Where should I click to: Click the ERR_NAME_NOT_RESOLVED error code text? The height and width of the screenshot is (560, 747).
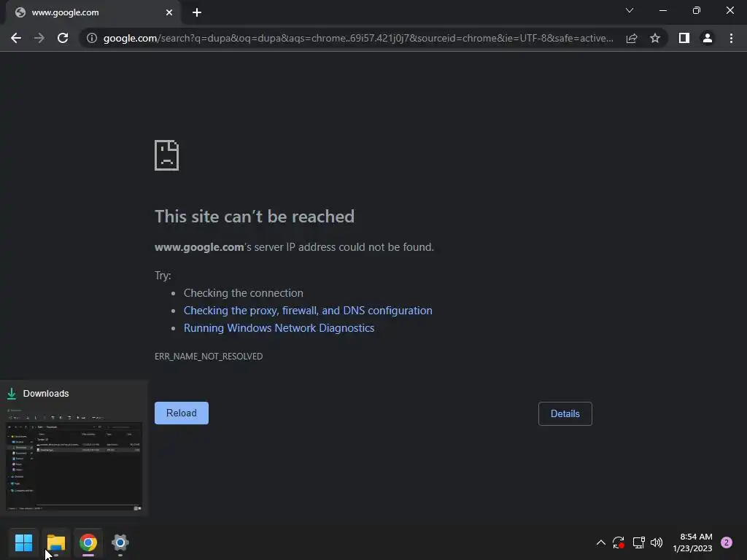[209, 356]
